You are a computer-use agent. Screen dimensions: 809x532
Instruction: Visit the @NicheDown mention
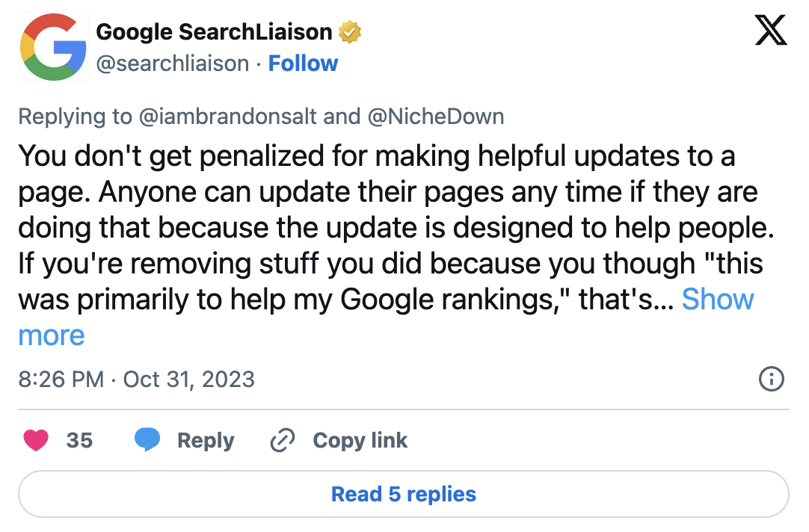[x=436, y=117]
